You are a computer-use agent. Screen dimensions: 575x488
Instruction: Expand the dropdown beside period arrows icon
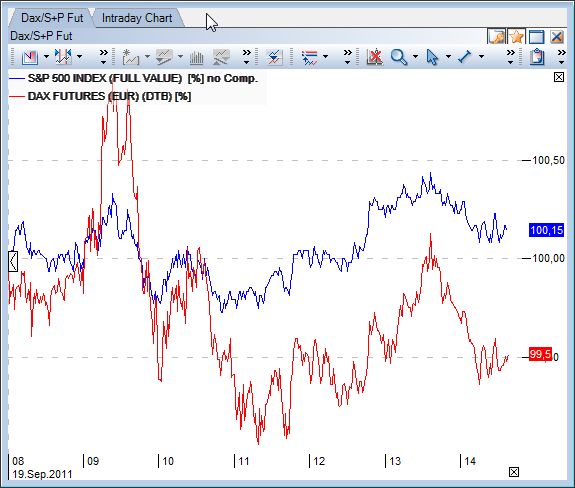pyautogui.click(x=79, y=57)
